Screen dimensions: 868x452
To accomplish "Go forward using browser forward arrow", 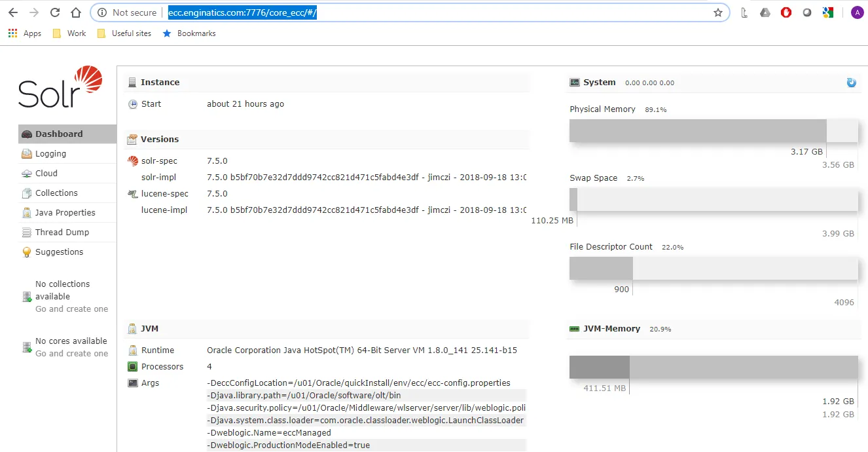I will point(34,12).
